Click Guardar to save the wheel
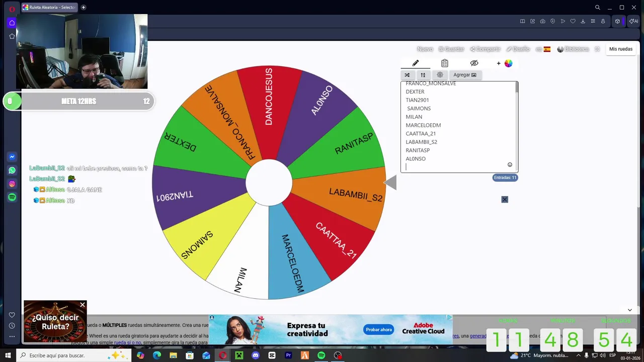This screenshot has width=644, height=362. tap(451, 49)
